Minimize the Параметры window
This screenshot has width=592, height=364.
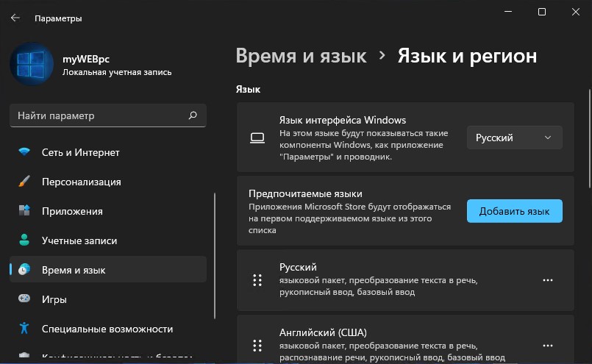[508, 12]
